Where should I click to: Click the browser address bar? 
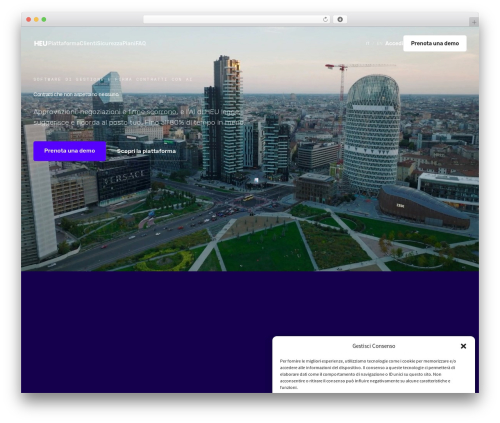[x=237, y=19]
